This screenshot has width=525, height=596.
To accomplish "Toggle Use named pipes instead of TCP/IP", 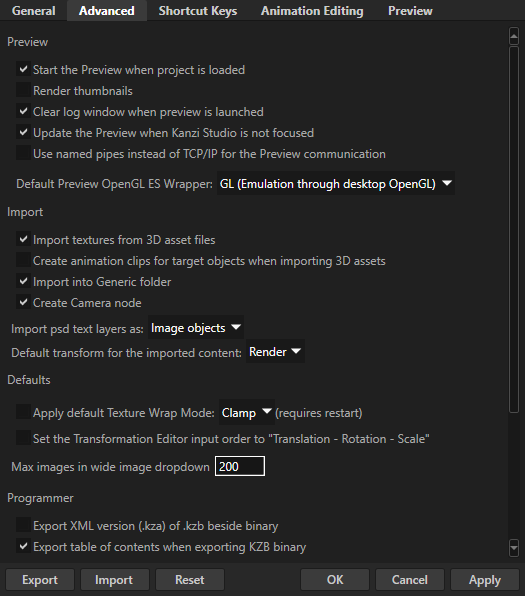I will (x=23, y=153).
